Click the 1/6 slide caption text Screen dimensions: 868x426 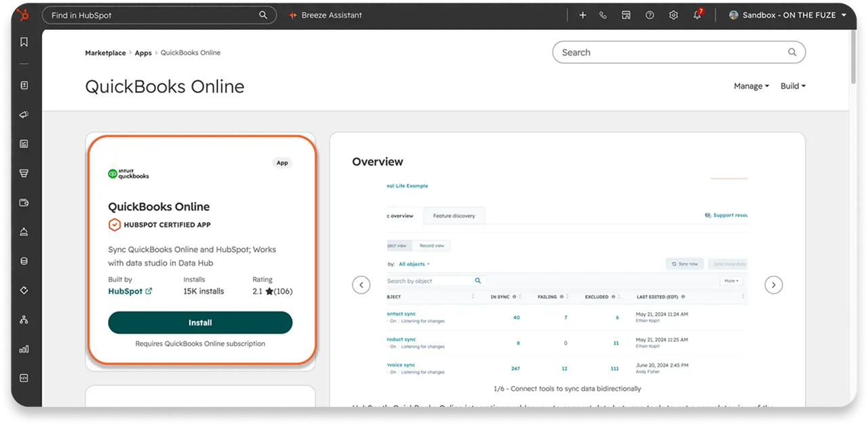[x=568, y=389]
